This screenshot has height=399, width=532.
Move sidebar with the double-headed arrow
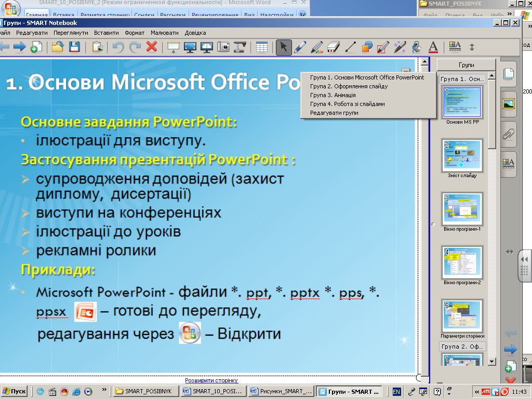click(x=510, y=252)
